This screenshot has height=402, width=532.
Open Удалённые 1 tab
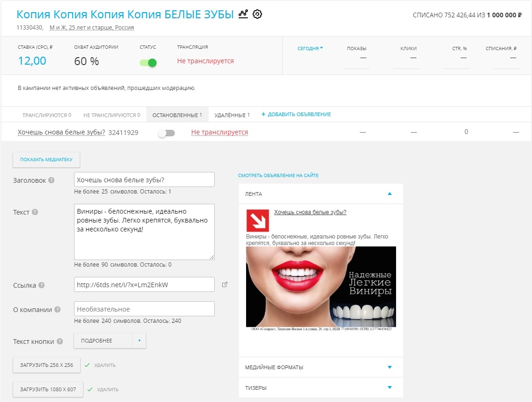[x=232, y=115]
